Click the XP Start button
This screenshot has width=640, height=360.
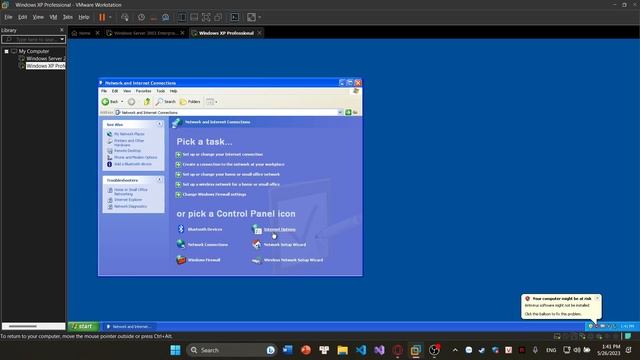coord(84,326)
